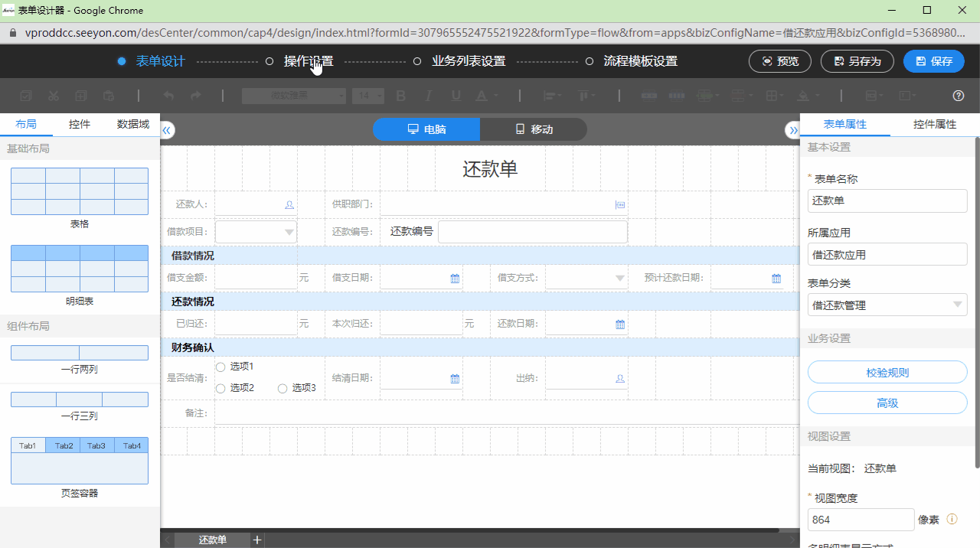Click the undo arrow in toolbar
Viewport: 980px width, 548px height.
point(168,96)
